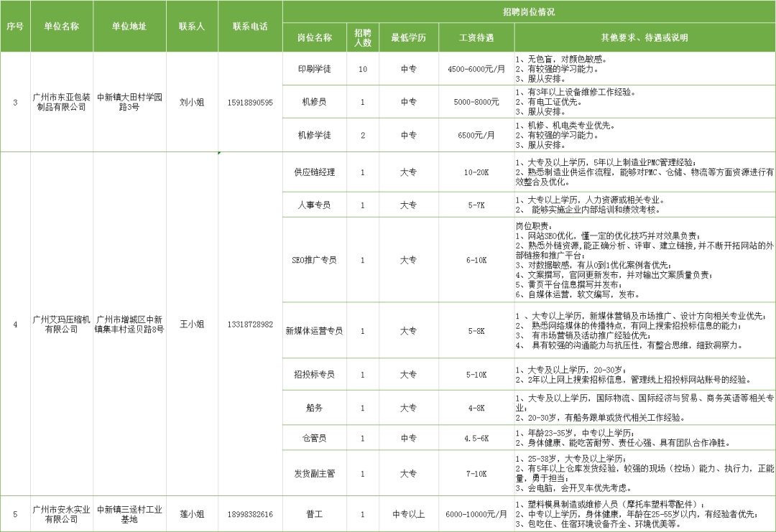776x532 pixels.
Task: Click the SEO推广专员 position cell
Action: [x=315, y=261]
